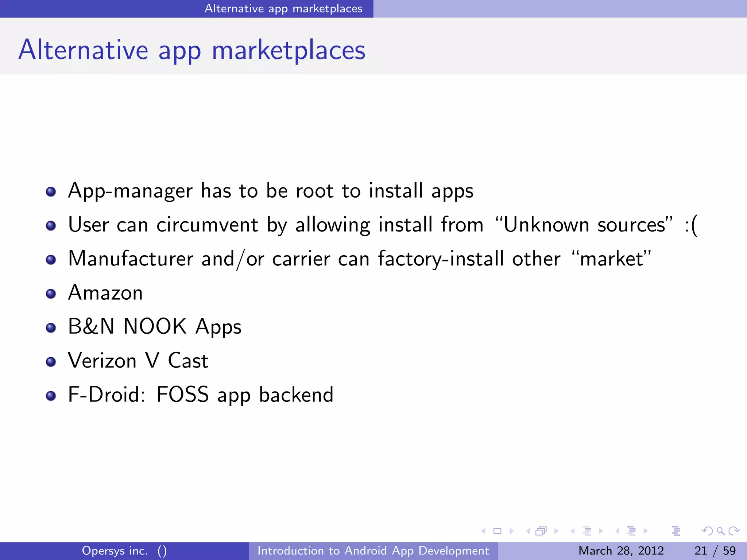This screenshot has height=560, width=747.
Task: Click the slide rectangle navigation icon
Action: coord(497,531)
